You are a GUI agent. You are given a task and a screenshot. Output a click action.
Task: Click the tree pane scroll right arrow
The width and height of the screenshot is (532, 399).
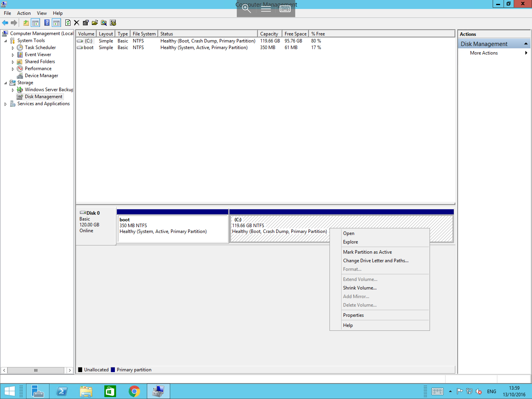coord(70,370)
